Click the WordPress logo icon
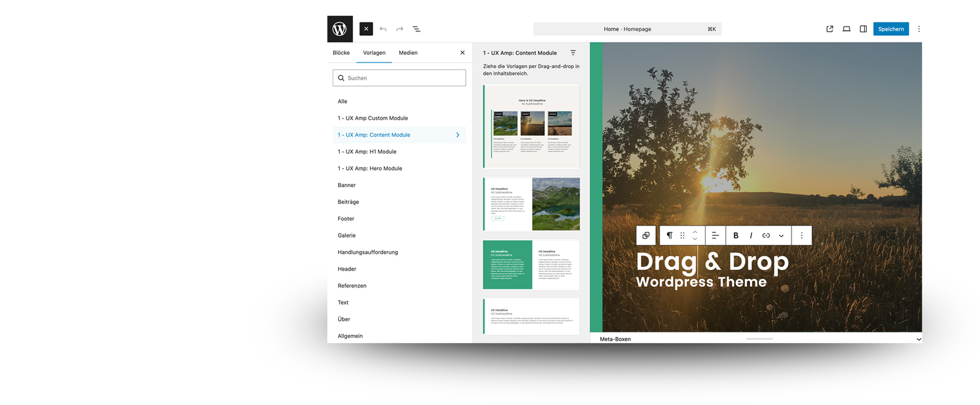Viewport: 980px width, 405px height. point(340,29)
